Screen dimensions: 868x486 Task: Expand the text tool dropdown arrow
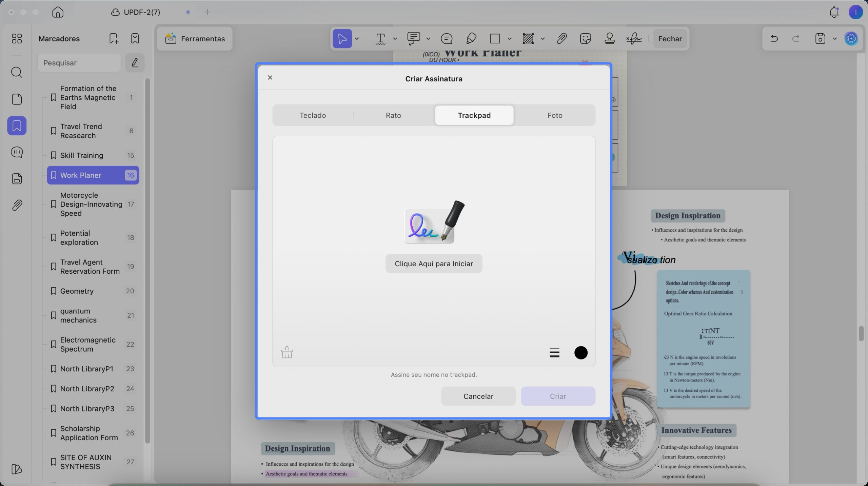point(395,39)
